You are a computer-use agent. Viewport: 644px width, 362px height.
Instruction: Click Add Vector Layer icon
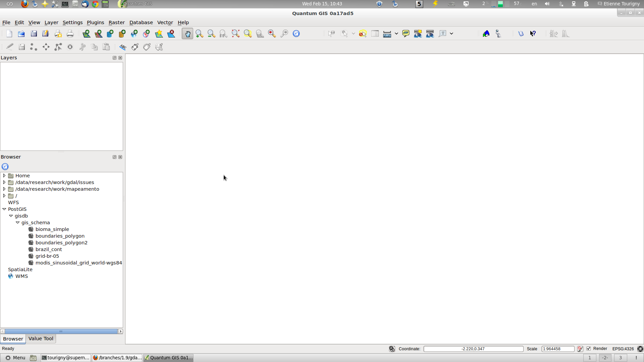click(87, 34)
